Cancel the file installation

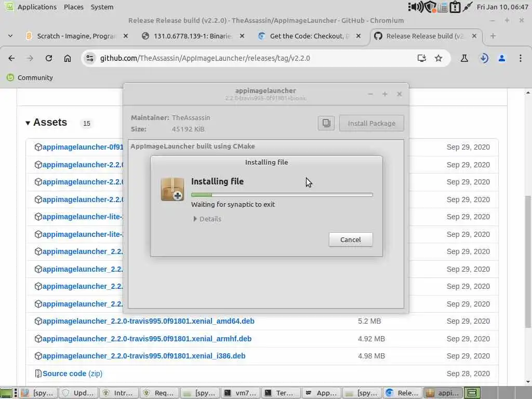click(351, 240)
